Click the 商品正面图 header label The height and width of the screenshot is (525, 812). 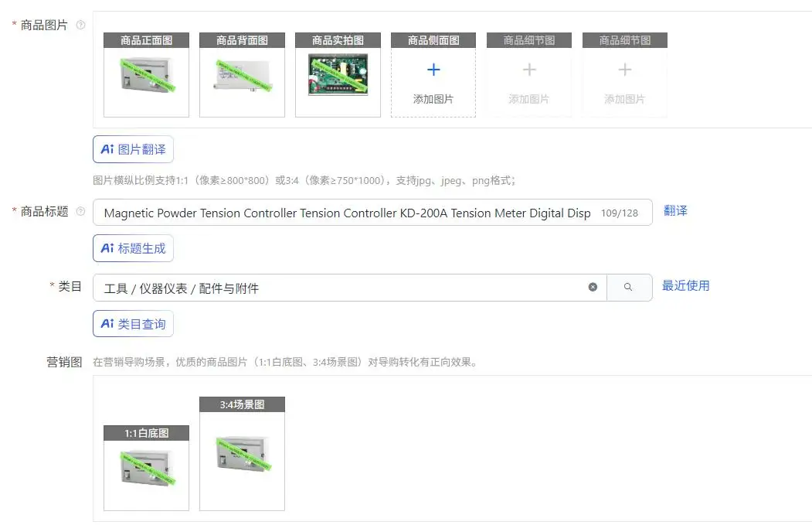pos(147,40)
